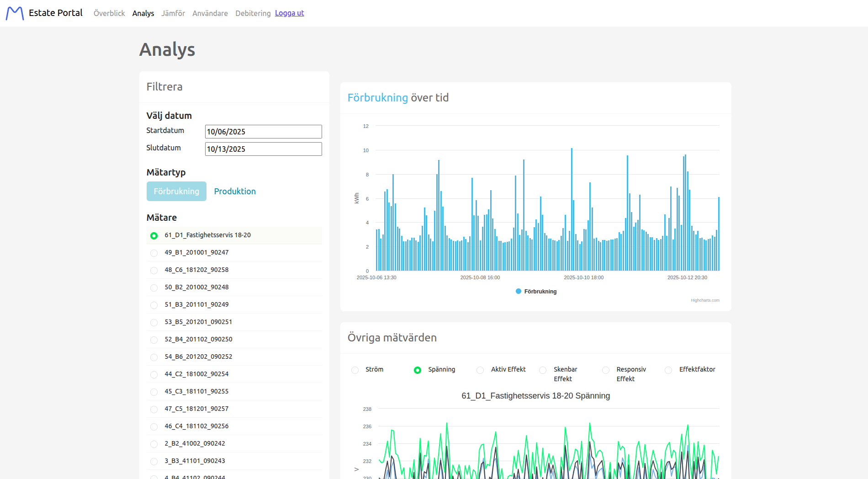The width and height of the screenshot is (868, 479).
Task: Choose the Skenbar Effekt measurement option
Action: (x=543, y=370)
